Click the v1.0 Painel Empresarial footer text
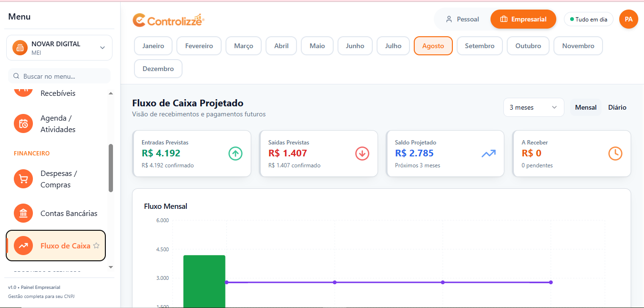The width and height of the screenshot is (644, 308). (34, 287)
